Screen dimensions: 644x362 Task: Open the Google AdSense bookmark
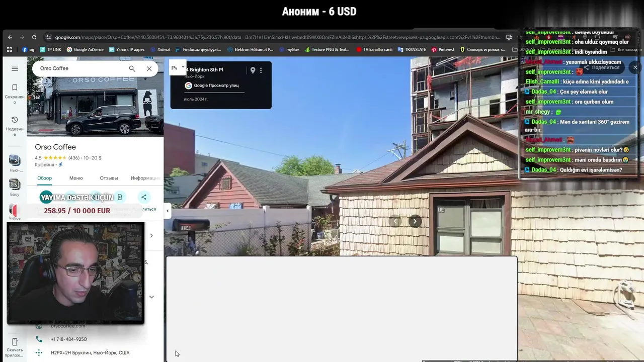[85, 50]
